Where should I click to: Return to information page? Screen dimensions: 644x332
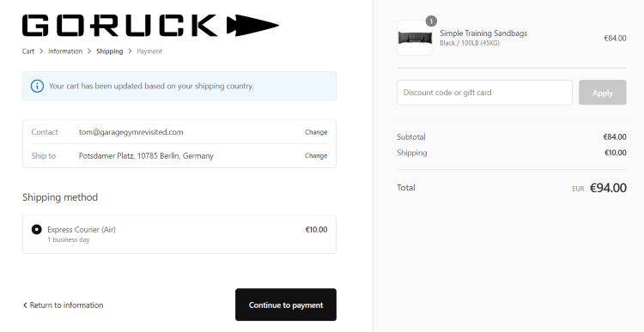pyautogui.click(x=63, y=305)
